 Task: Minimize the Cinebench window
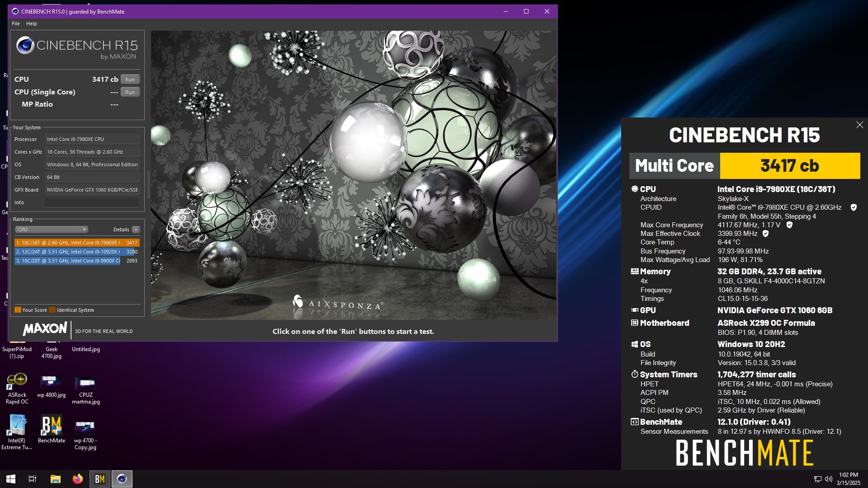[x=506, y=11]
